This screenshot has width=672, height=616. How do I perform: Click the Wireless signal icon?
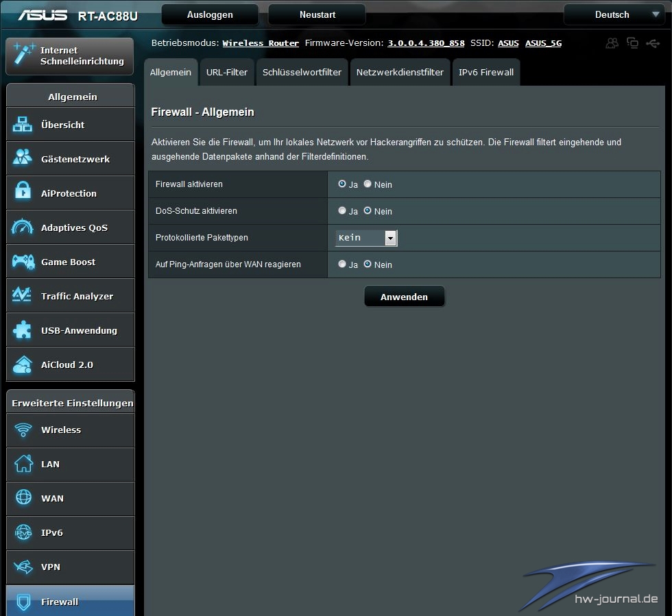tap(23, 430)
